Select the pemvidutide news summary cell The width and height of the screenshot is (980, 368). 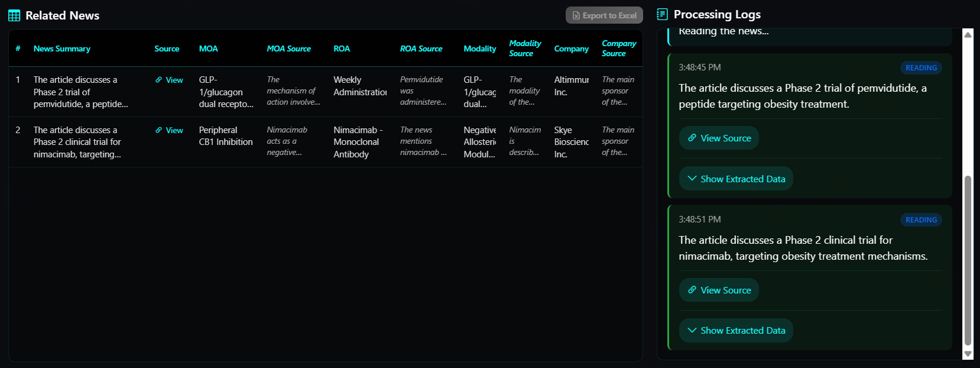click(81, 92)
